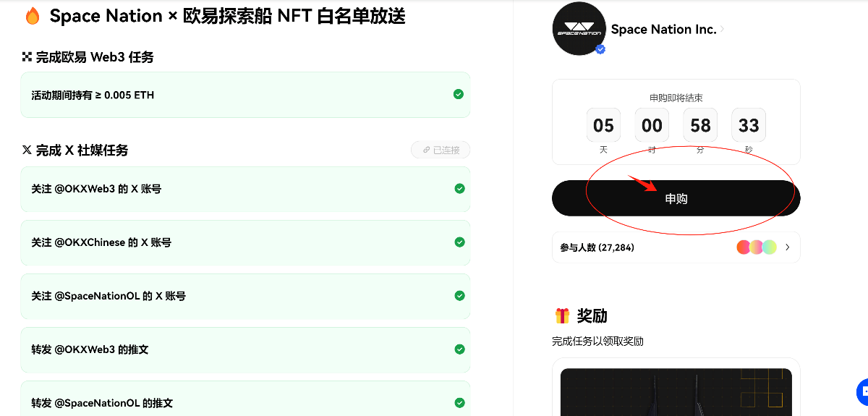This screenshot has height=416, width=868.
Task: Click the countdown minutes box showing 58
Action: [x=700, y=125]
